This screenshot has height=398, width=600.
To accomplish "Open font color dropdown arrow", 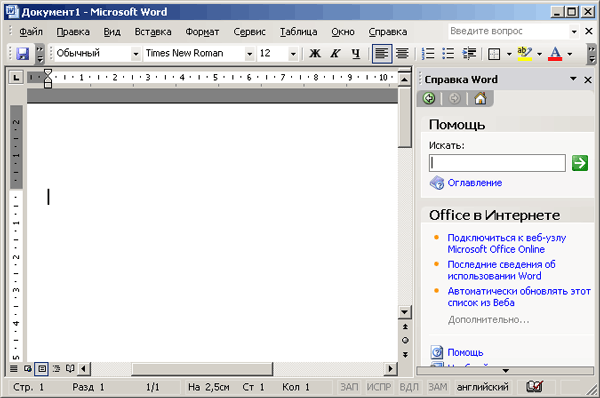I will [x=570, y=54].
